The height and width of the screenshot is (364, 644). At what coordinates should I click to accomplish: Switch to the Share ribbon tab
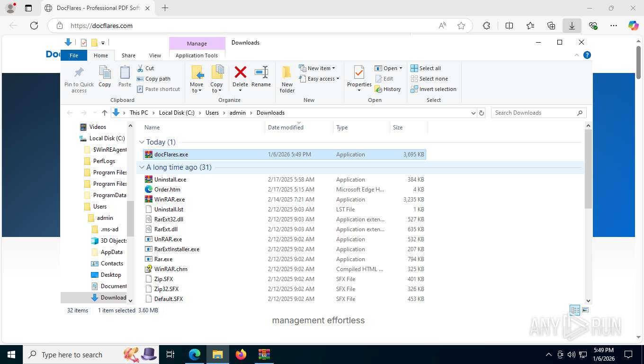(128, 55)
